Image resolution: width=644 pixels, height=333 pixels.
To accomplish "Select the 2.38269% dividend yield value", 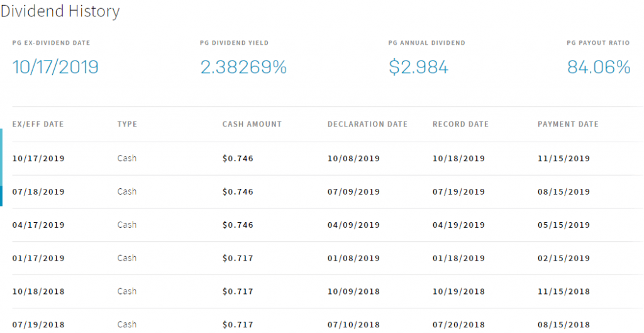I will [243, 67].
